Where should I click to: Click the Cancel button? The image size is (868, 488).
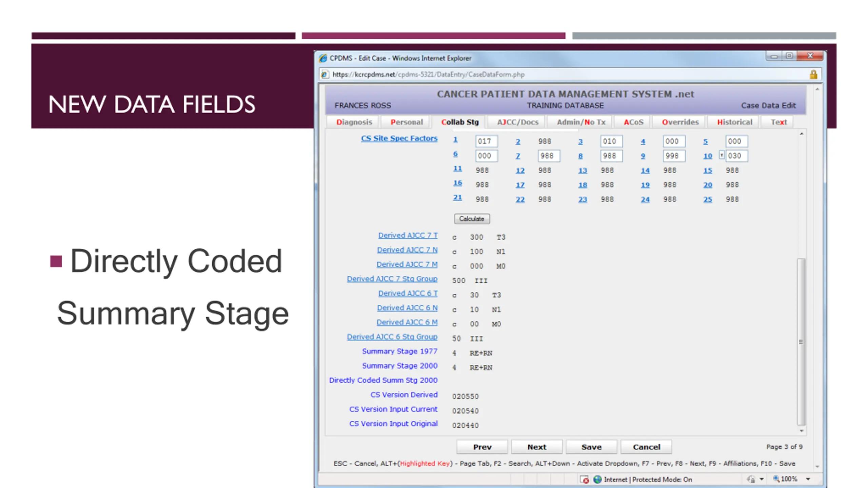[646, 447]
